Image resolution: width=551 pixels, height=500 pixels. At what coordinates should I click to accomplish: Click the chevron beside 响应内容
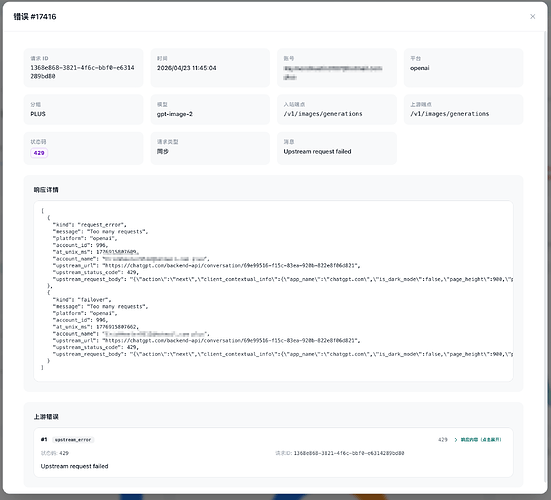tap(456, 440)
